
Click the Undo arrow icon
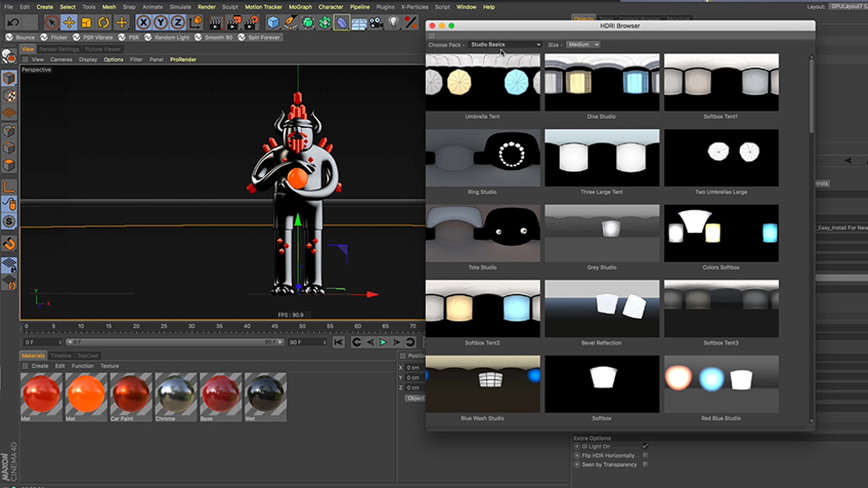pyautogui.click(x=13, y=23)
